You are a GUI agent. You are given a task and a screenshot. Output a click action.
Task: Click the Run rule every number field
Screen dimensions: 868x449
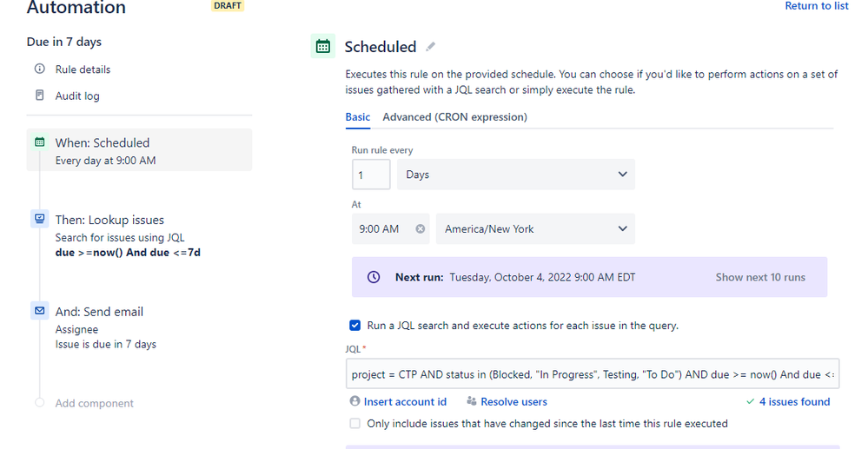371,175
